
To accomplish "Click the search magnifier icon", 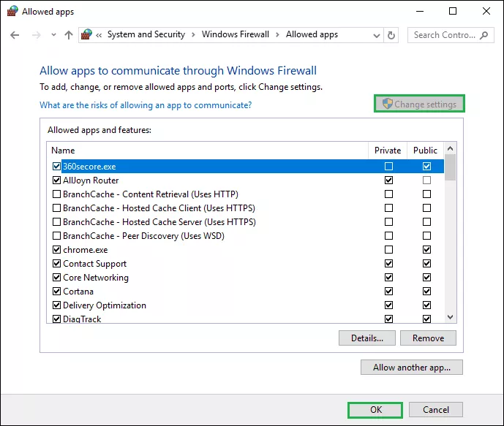I will [484, 35].
